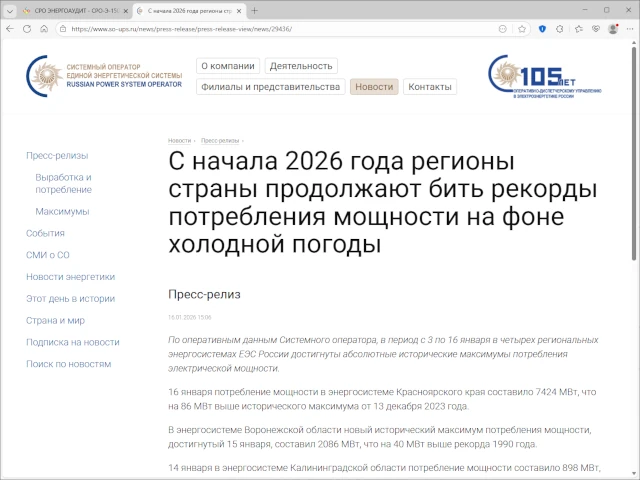Click the article headline text
640x480 pixels.
[x=382, y=203]
